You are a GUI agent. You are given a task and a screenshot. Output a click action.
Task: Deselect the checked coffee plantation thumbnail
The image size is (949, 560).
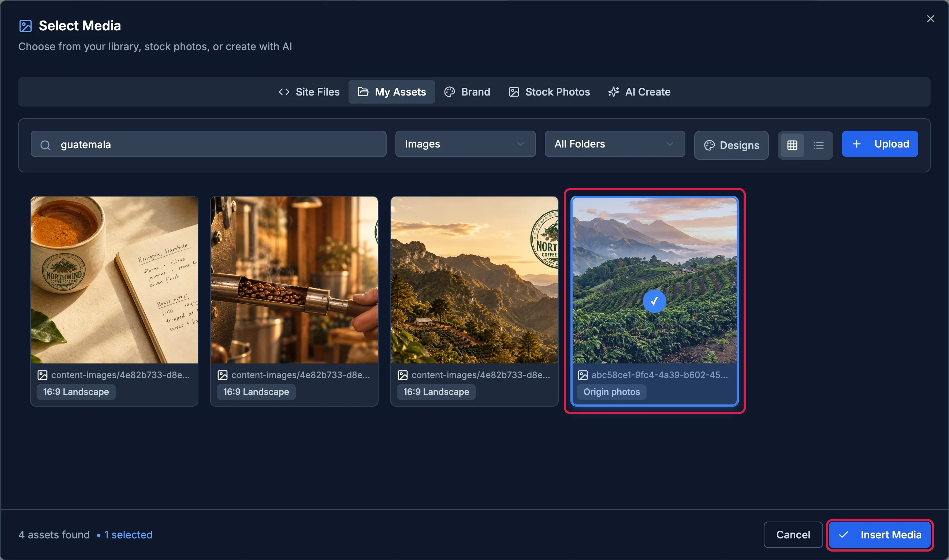654,280
